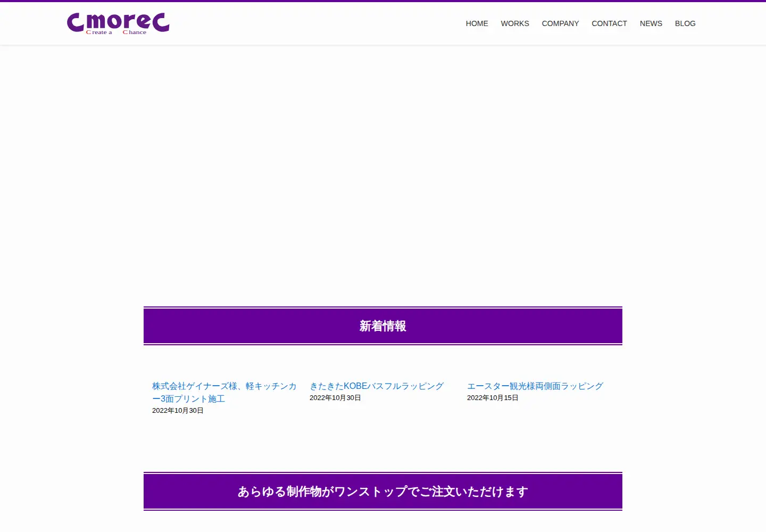Click the date under ゲイナーズ様 article
Viewport: 766px width, 532px height.
tap(178, 411)
